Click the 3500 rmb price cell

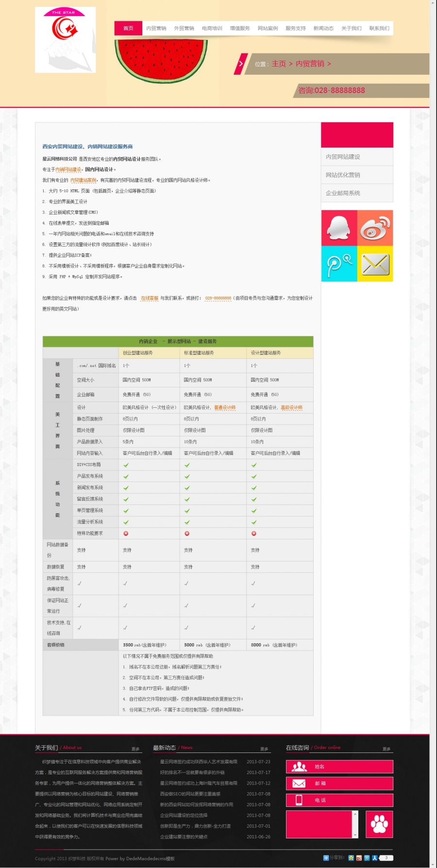pyautogui.click(x=149, y=645)
